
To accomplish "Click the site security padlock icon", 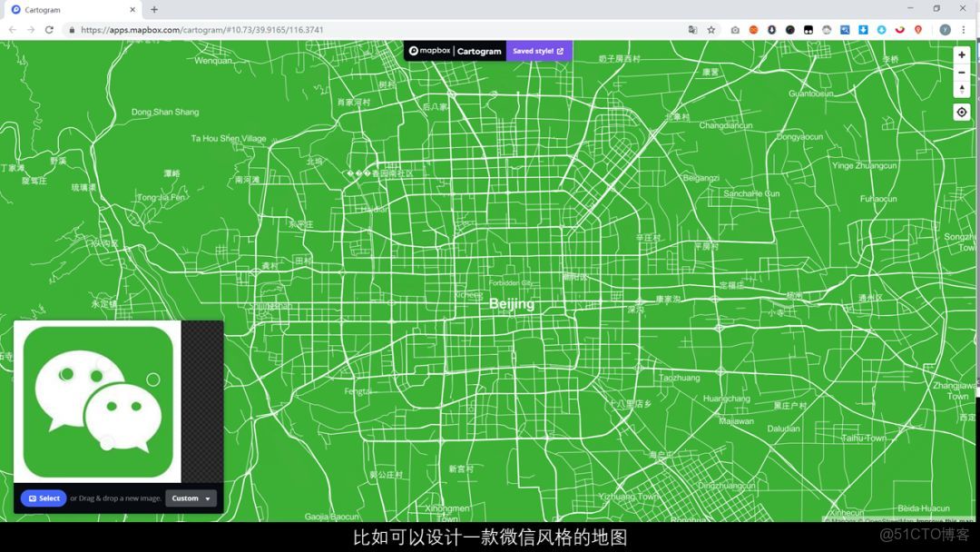I will pyautogui.click(x=71, y=29).
